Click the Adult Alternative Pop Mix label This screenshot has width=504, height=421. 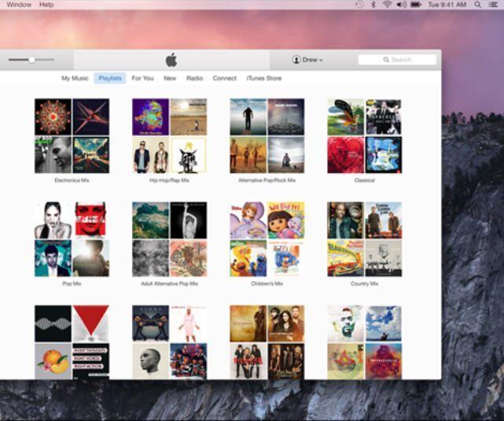click(169, 283)
